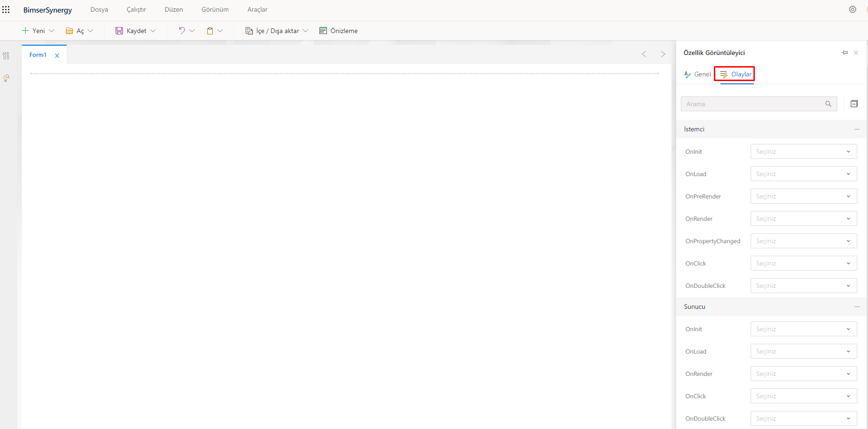Close the Form1 tab
The width and height of the screenshot is (868, 429).
coord(57,55)
